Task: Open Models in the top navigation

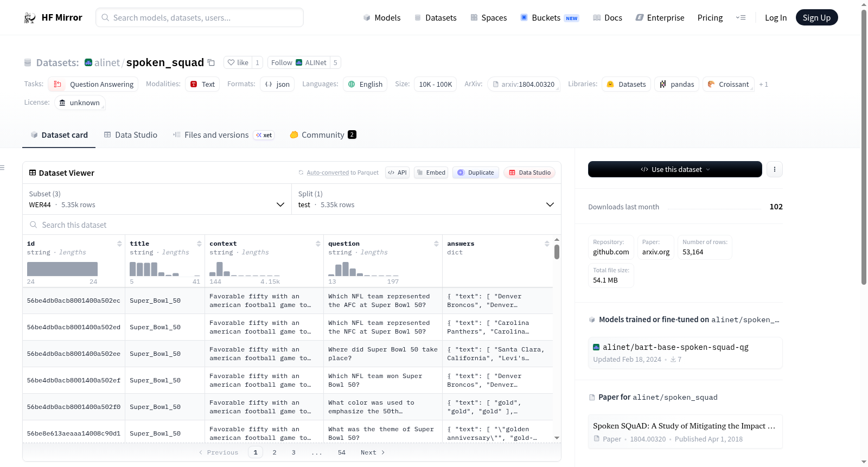Action: pos(382,18)
